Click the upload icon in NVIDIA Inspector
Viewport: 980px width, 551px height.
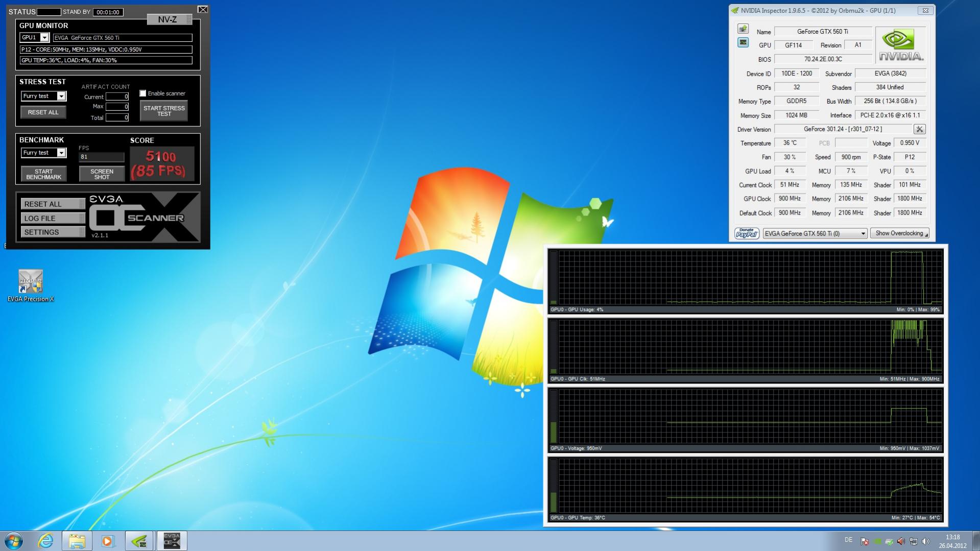pyautogui.click(x=743, y=29)
